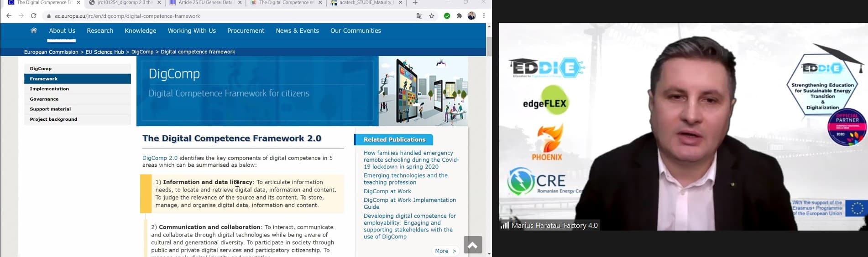
Task: Close the 'acatech_STUDIE_Maturity' tab
Action: click(401, 3)
